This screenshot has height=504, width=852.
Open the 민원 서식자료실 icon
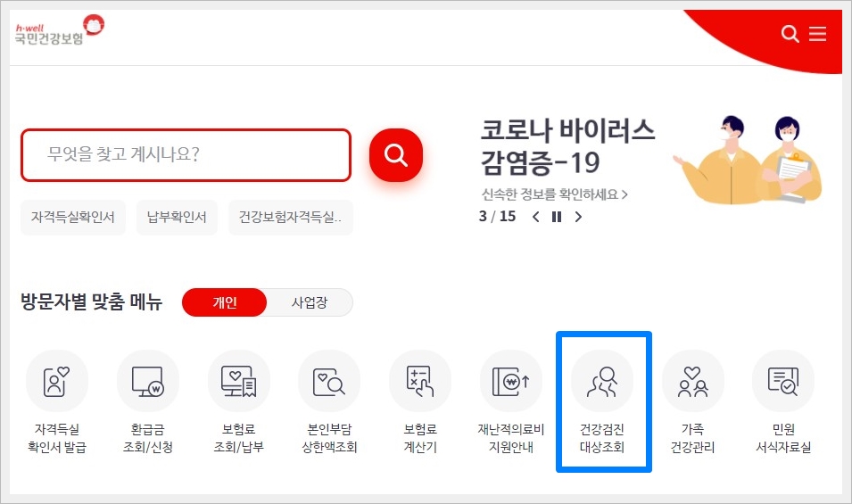coord(783,381)
